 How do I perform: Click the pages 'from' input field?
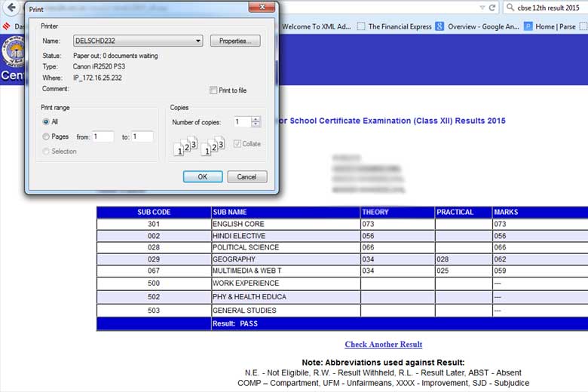(x=103, y=136)
